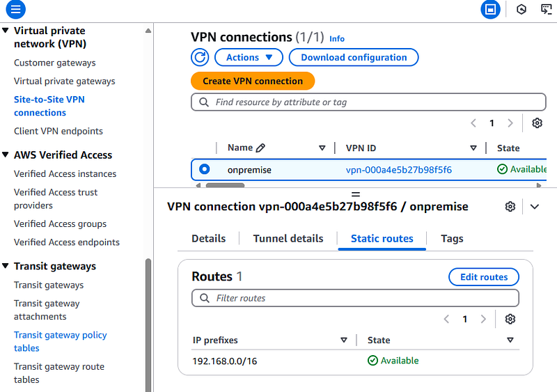Open table preferences gear for VPN connections
This screenshot has width=557, height=392.
pyautogui.click(x=537, y=123)
